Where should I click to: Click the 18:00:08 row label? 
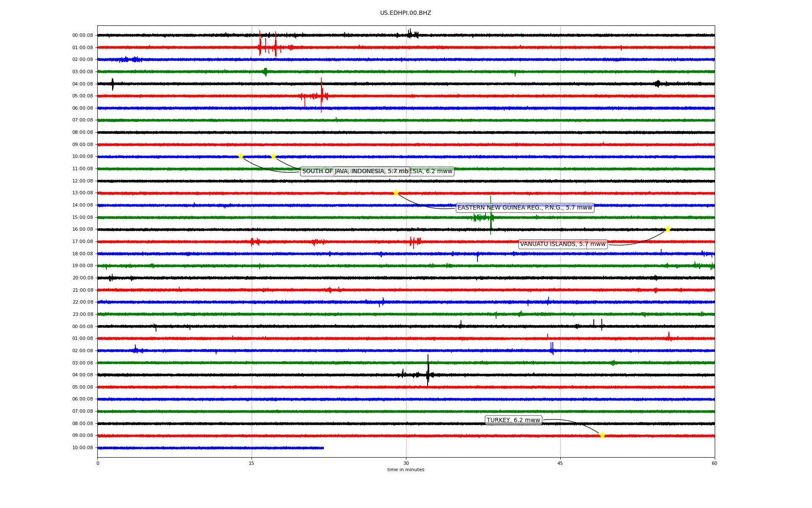point(82,254)
